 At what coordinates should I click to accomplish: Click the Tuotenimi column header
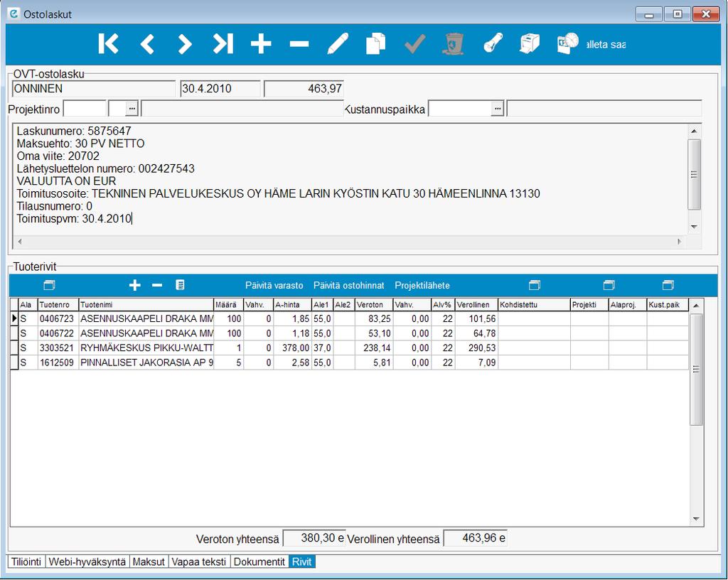pos(146,305)
